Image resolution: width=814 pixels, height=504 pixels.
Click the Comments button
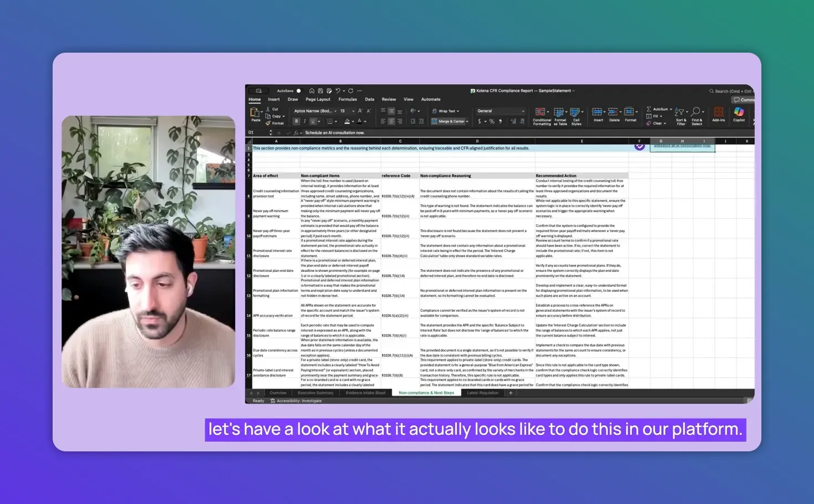coord(743,100)
